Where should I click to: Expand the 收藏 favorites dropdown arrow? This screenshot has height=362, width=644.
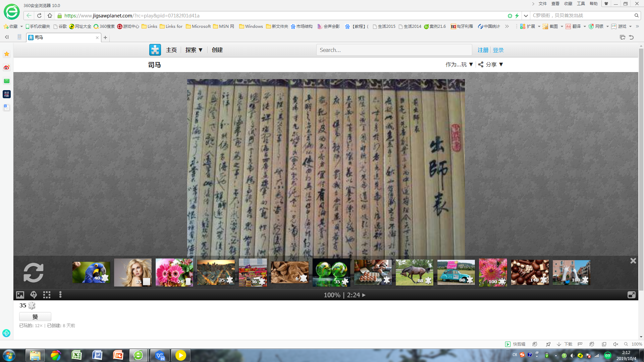(21, 26)
